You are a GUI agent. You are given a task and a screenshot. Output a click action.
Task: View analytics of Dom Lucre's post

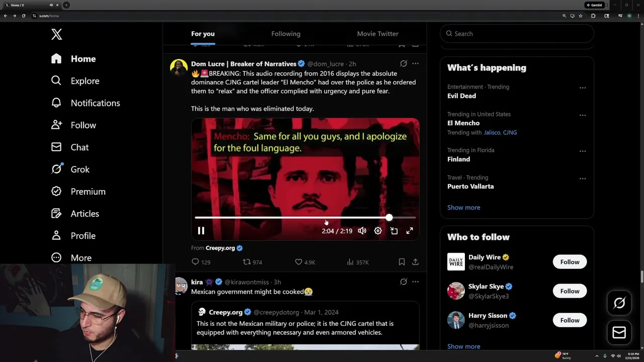coord(358,262)
